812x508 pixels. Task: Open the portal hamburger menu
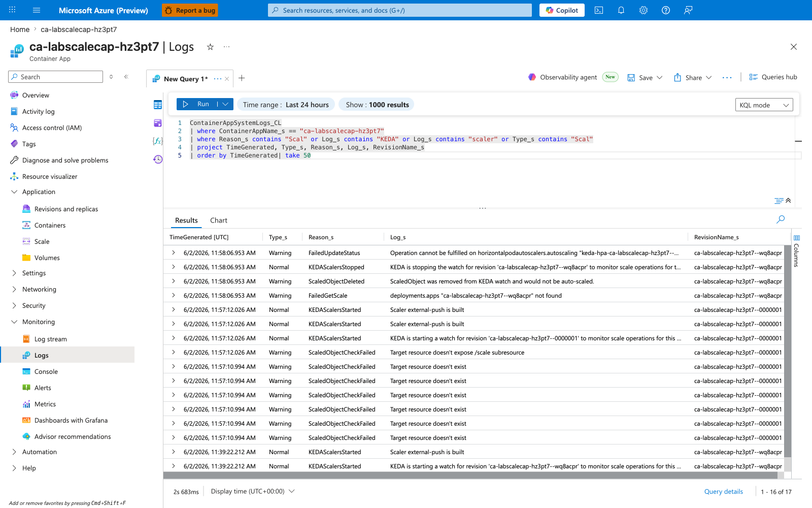[37, 10]
